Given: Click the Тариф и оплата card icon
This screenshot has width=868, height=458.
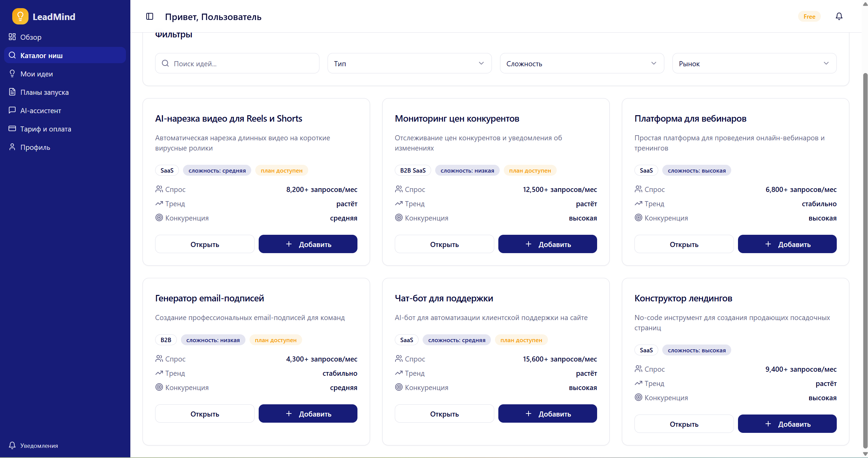Looking at the screenshot, I should click(x=12, y=128).
